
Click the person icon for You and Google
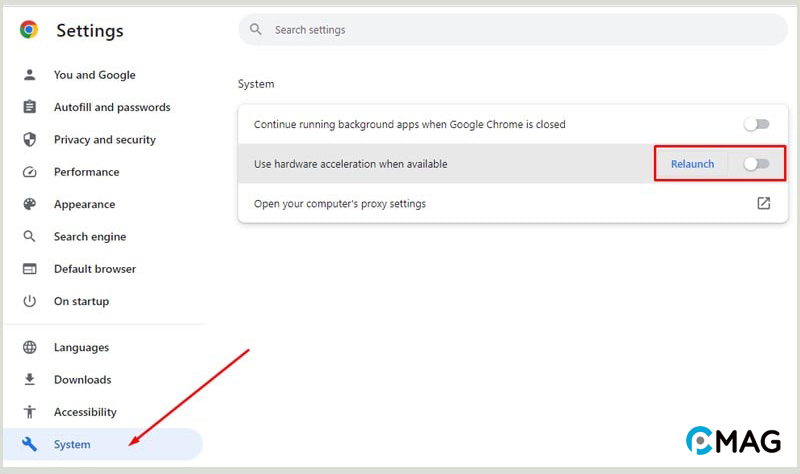30,75
